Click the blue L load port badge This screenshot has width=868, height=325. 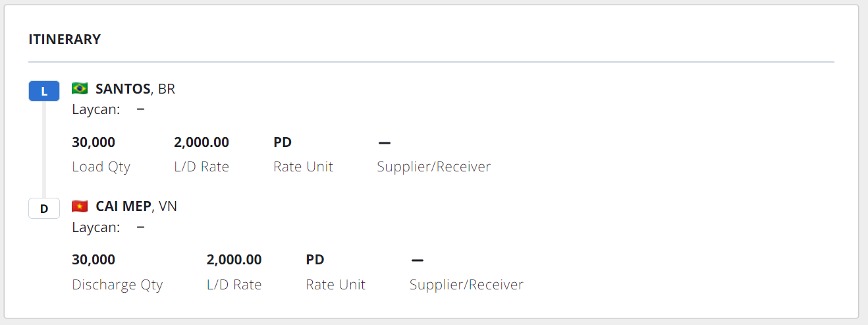click(x=44, y=91)
